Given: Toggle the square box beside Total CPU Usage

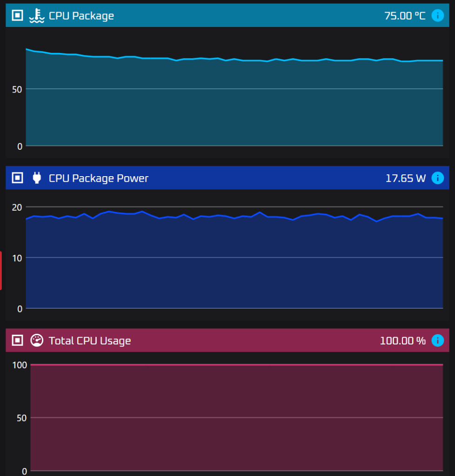Looking at the screenshot, I should click(x=17, y=341).
